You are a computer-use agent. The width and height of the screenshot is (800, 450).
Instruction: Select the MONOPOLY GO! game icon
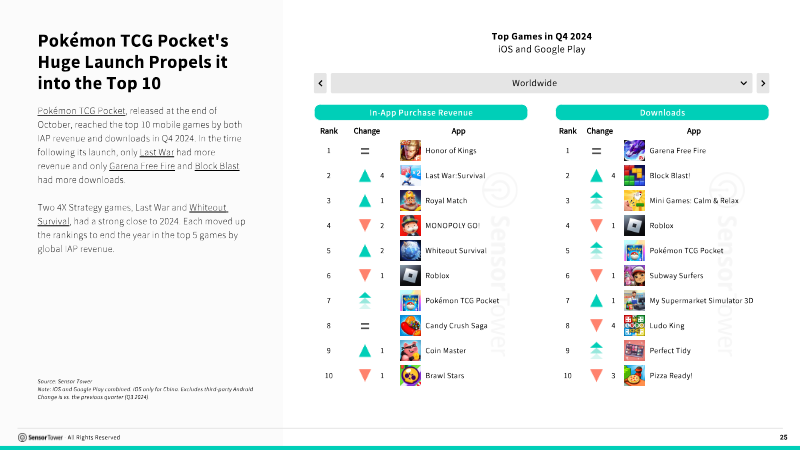411,226
